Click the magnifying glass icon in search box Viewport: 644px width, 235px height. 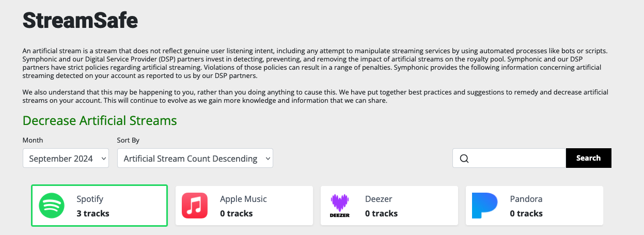(464, 159)
